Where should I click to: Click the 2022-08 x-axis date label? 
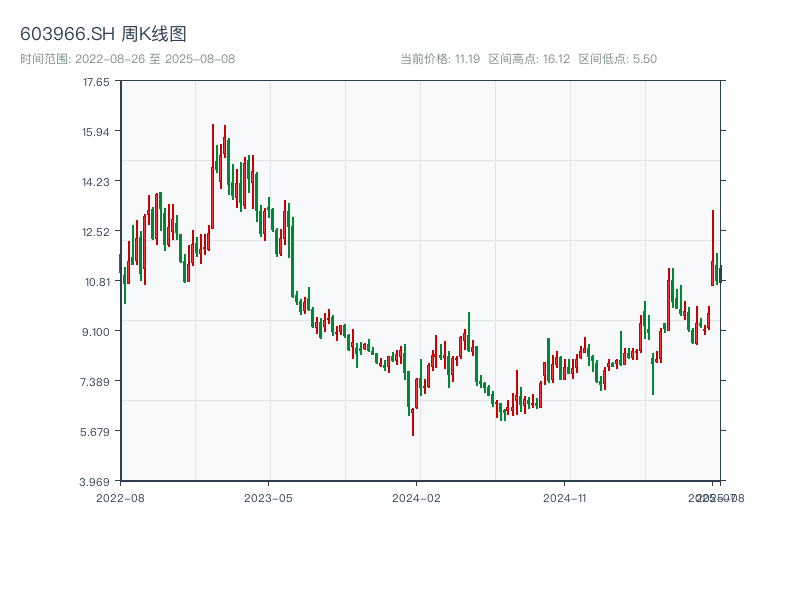click(120, 497)
